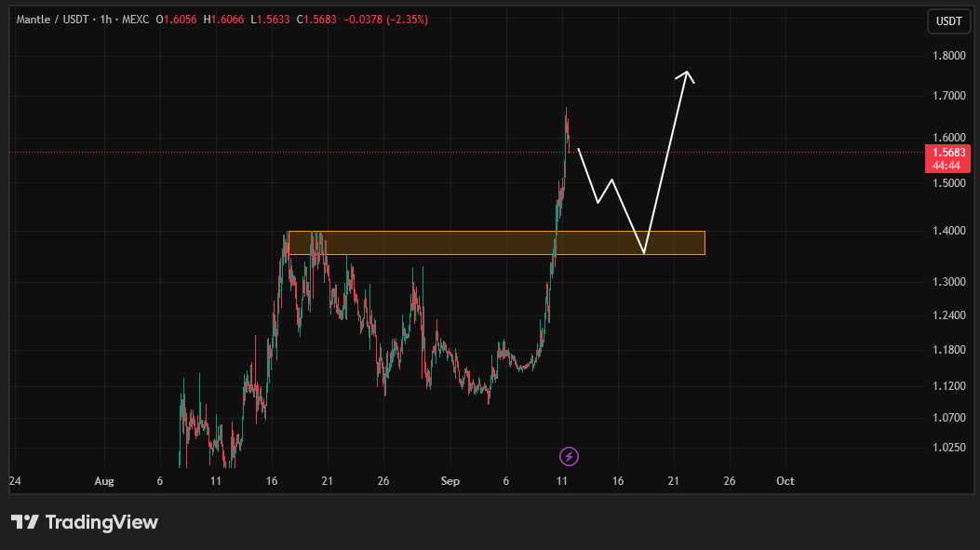Click the Oct label on time axis

[x=785, y=481]
